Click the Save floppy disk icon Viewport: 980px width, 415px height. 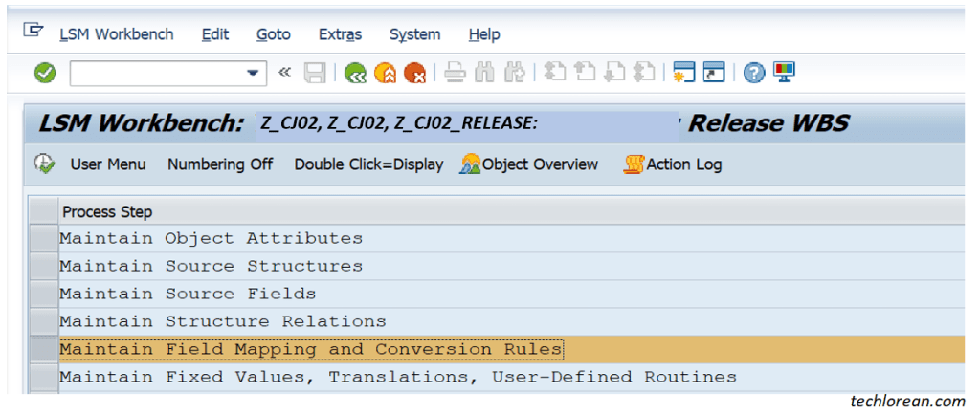tap(315, 74)
